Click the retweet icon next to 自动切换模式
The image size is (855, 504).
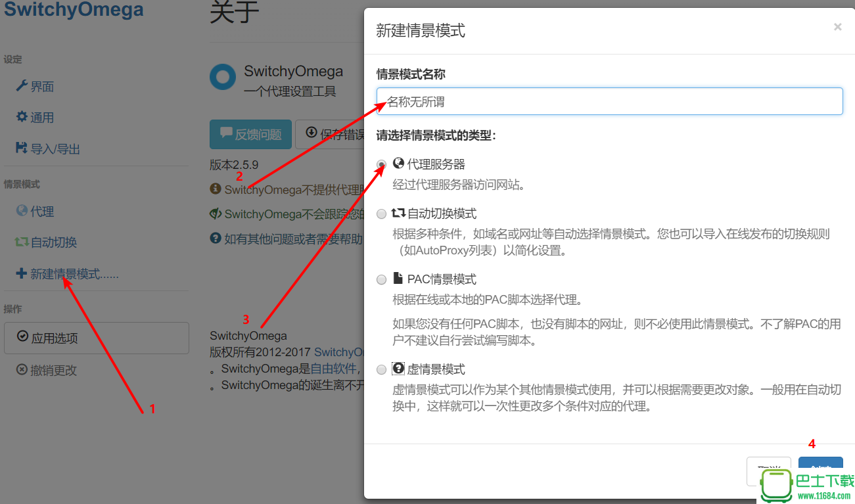point(398,213)
